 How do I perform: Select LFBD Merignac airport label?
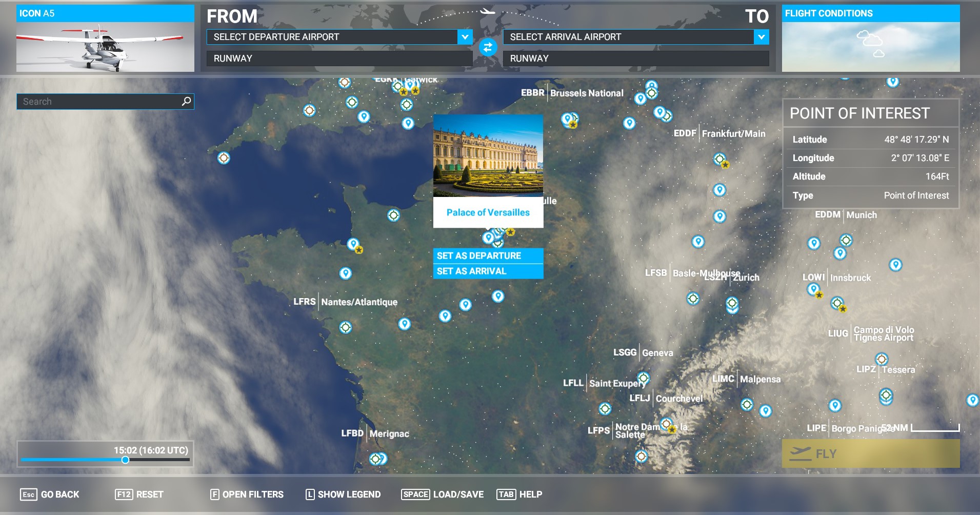point(375,433)
